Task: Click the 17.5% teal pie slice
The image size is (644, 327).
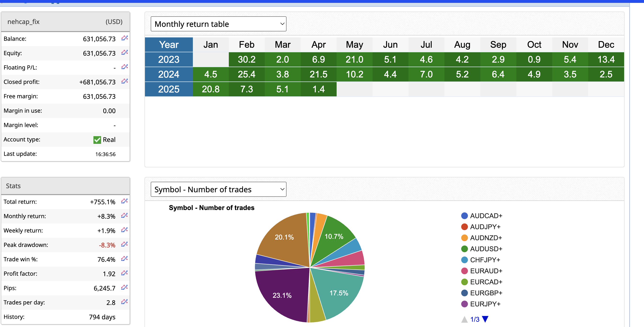Action: tap(339, 293)
